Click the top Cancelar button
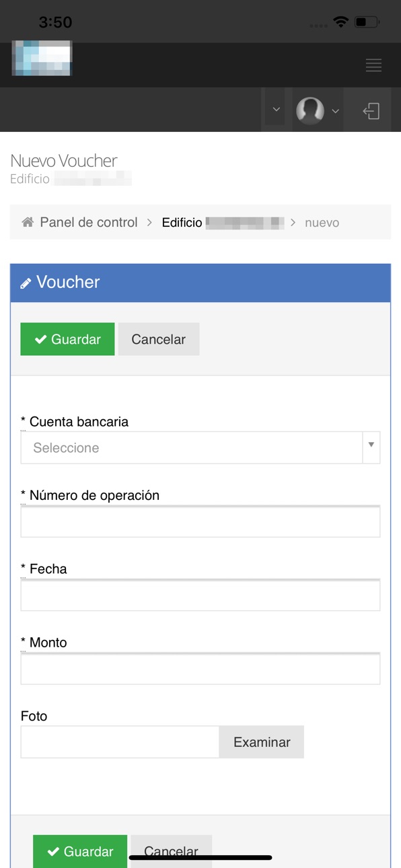This screenshot has width=401, height=868. [x=159, y=339]
